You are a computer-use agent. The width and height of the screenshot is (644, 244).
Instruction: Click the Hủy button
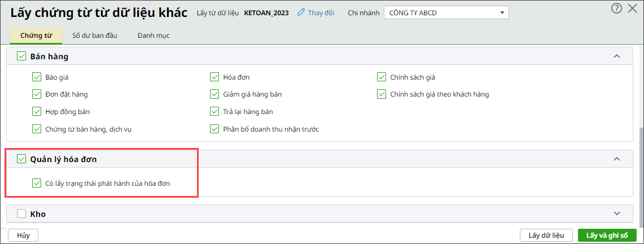click(23, 236)
